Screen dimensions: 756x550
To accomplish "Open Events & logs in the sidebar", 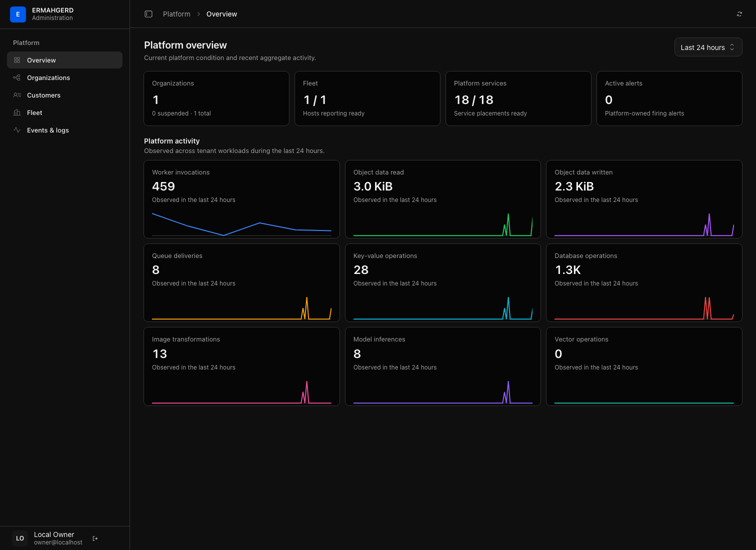I will 64,130.
